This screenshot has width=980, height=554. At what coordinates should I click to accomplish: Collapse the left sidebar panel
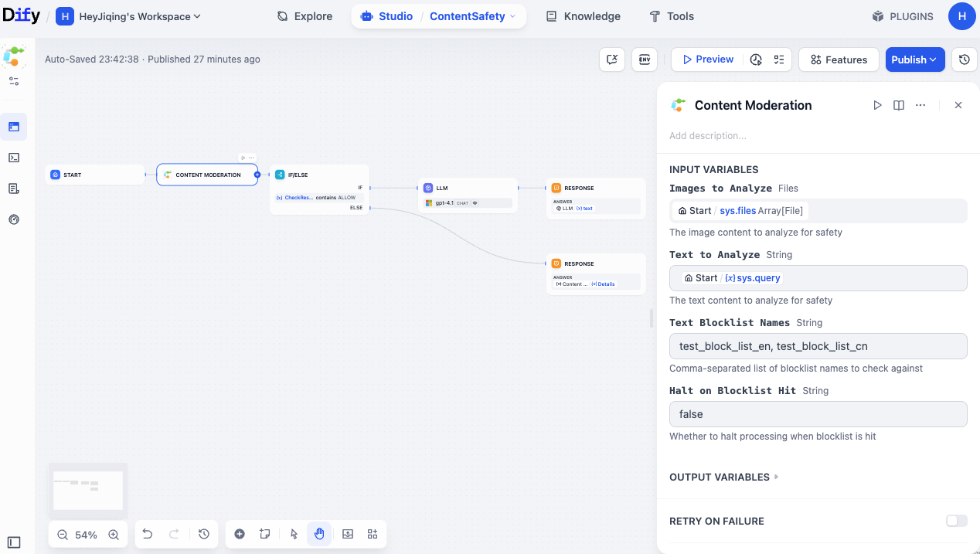click(x=14, y=542)
